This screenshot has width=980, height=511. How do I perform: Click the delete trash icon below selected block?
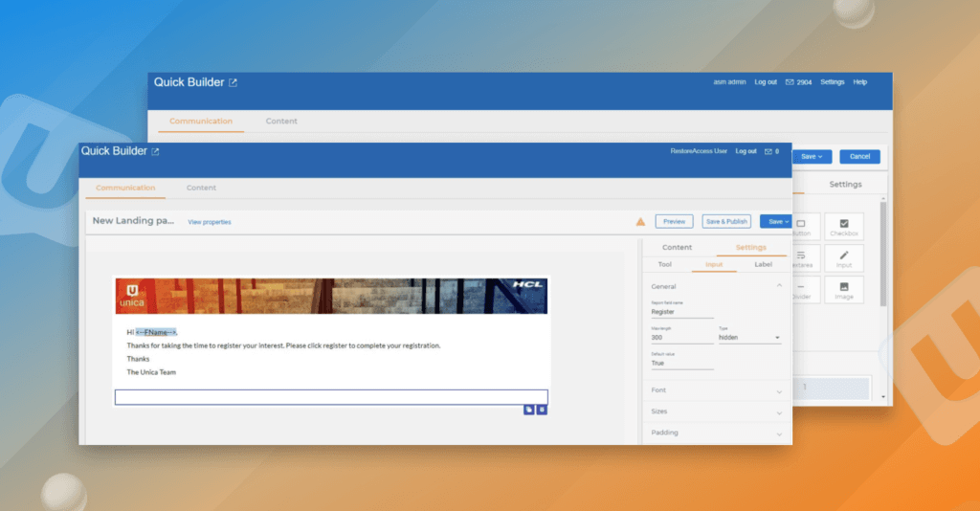coord(542,410)
